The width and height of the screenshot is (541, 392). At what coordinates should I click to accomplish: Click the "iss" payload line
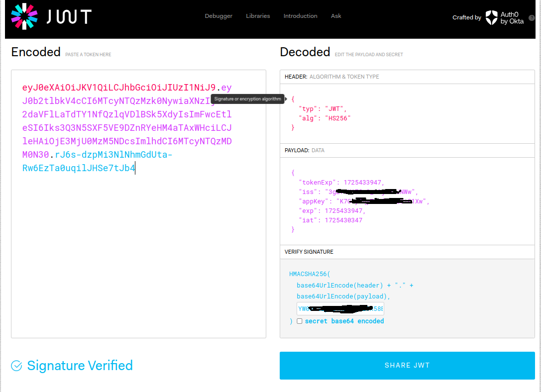tap(358, 192)
